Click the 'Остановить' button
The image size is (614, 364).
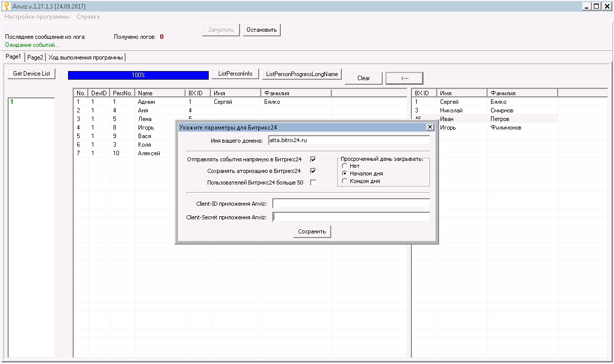click(x=262, y=30)
